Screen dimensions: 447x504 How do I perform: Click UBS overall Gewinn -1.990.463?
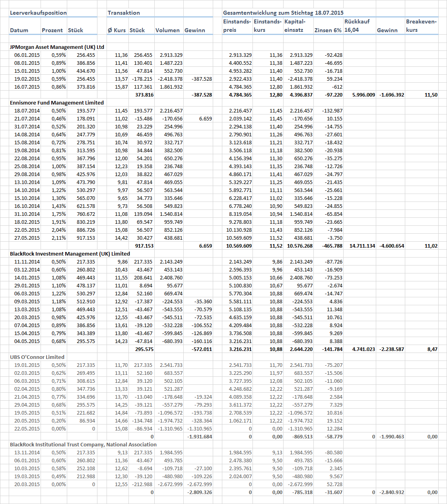391,436
